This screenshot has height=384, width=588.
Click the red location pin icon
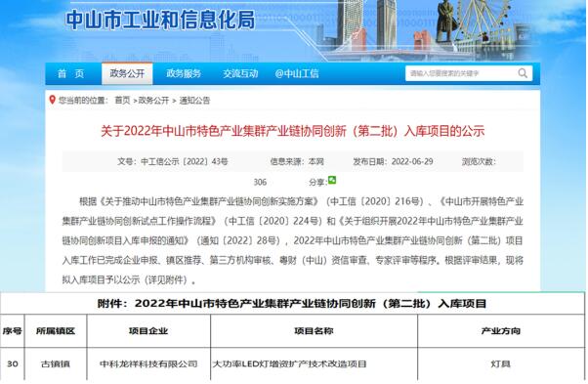point(53,100)
